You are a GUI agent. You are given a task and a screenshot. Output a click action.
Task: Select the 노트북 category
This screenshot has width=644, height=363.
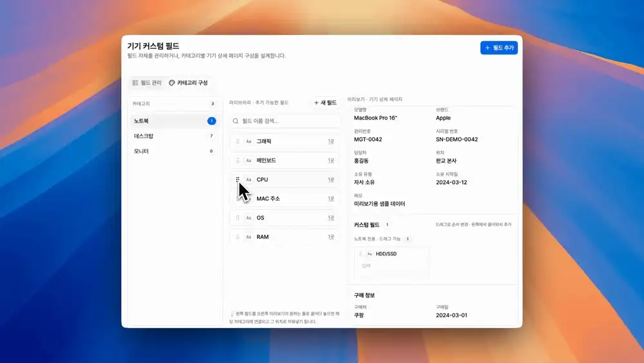coord(174,121)
